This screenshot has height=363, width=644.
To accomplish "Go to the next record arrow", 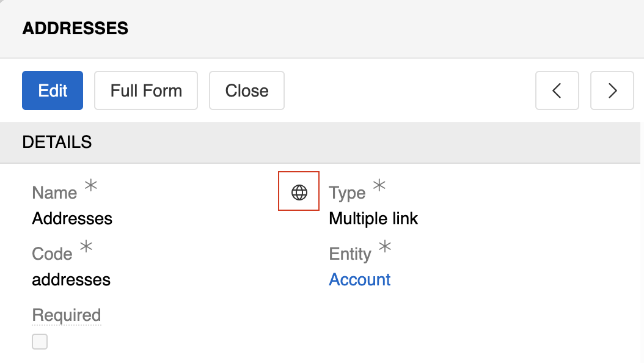I will pyautogui.click(x=612, y=90).
